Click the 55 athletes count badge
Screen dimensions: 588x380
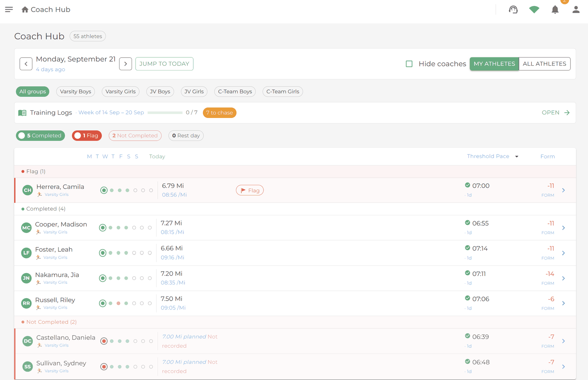[x=88, y=36]
